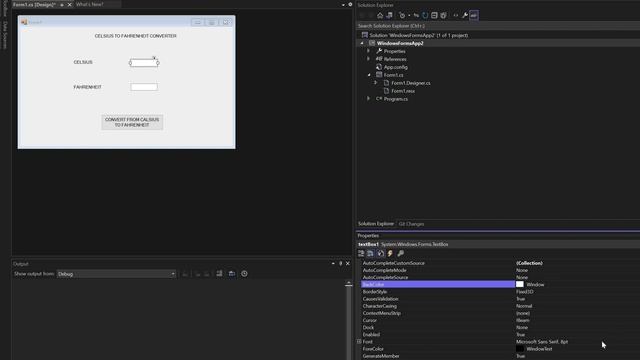Switch to the Solution Explorer bottom tab
The height and width of the screenshot is (360, 640).
pyautogui.click(x=376, y=224)
